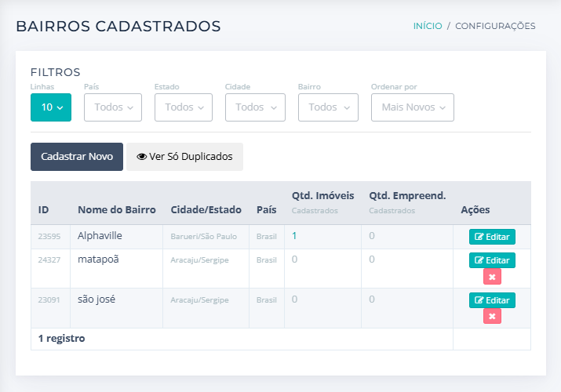Click Editar for Alphaville row
The height and width of the screenshot is (392, 561).
(492, 237)
